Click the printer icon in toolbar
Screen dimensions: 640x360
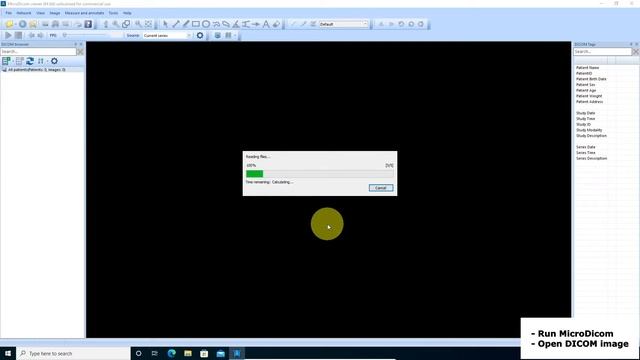(x=55, y=24)
